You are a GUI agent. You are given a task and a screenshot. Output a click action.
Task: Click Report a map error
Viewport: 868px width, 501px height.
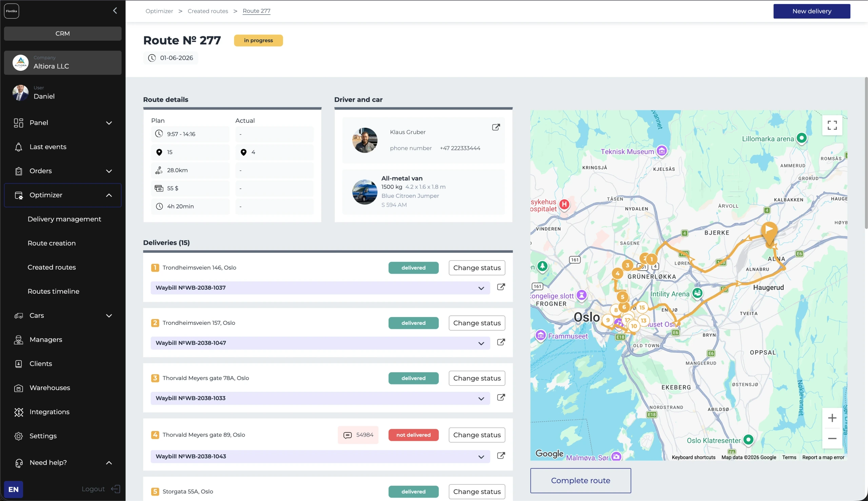click(823, 457)
